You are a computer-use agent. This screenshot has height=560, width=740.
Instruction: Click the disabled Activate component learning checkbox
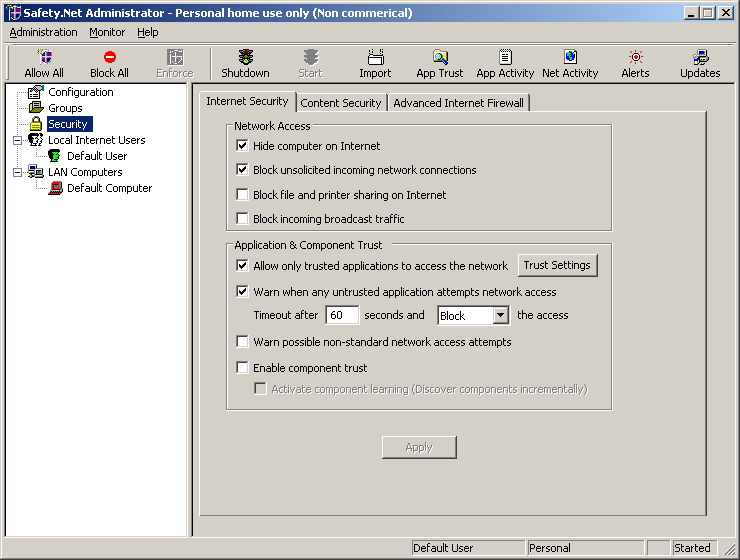pyautogui.click(x=260, y=389)
